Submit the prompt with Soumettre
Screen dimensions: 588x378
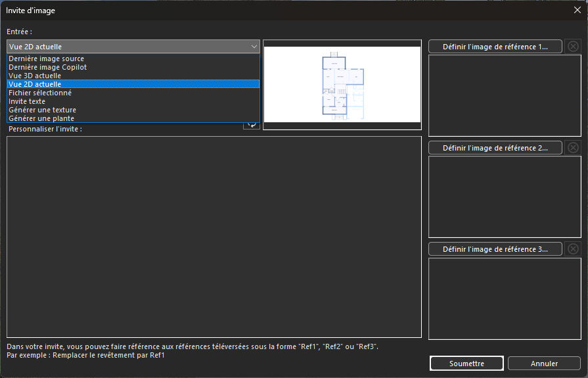[x=466, y=364]
